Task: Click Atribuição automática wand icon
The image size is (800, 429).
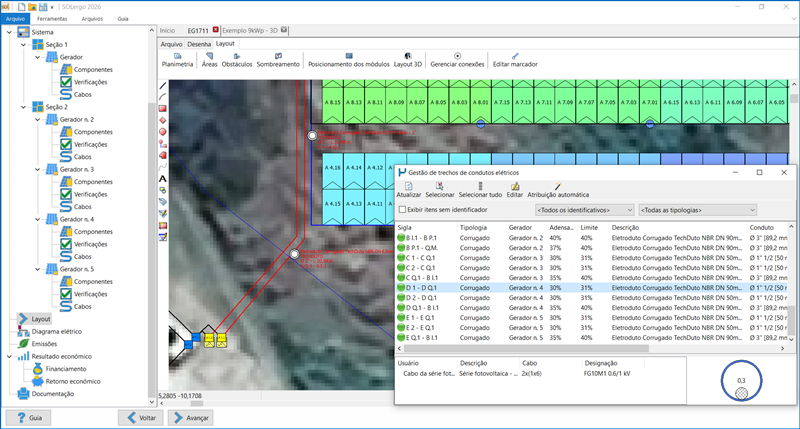Action: point(557,188)
